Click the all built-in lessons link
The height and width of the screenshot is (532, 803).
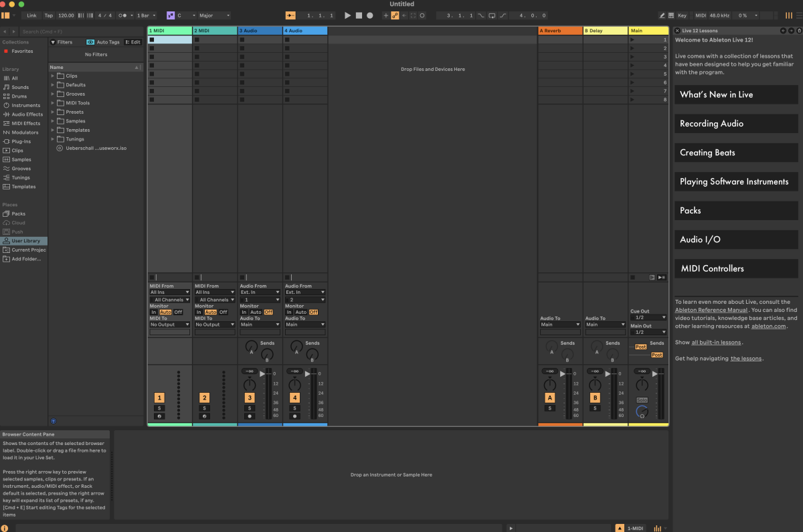coord(716,342)
